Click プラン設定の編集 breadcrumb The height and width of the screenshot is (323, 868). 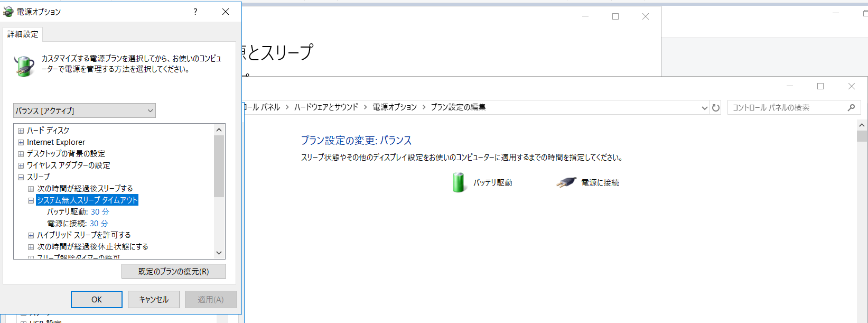(x=458, y=107)
